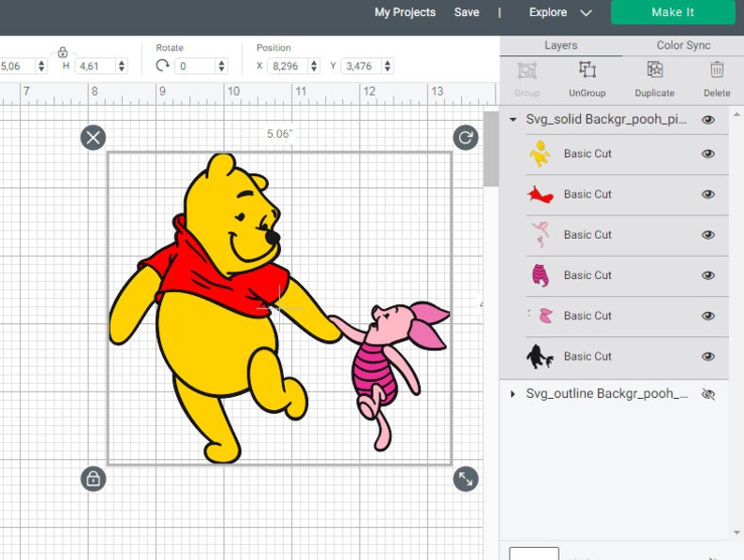This screenshot has width=744, height=560.
Task: Adjust the Height stepper arrows
Action: 122,66
